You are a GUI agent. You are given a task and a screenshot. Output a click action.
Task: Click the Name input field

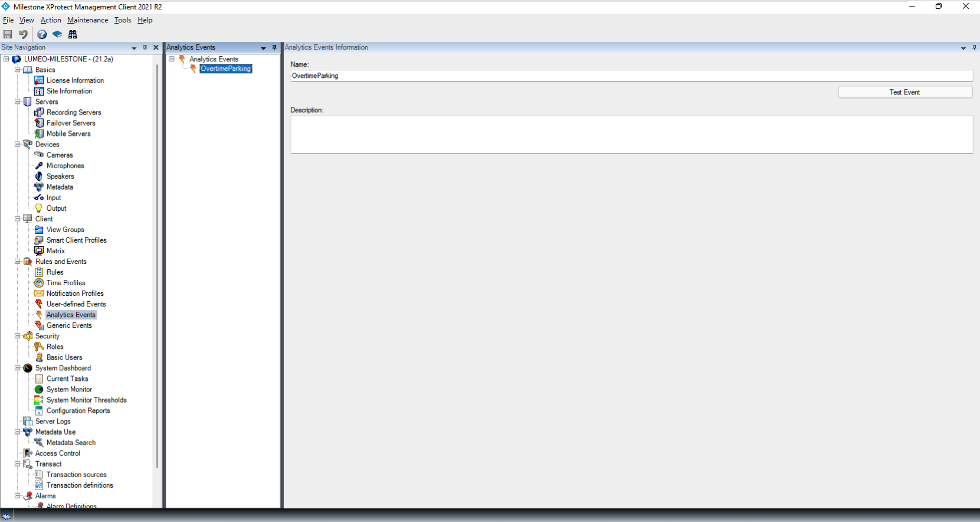click(631, 76)
